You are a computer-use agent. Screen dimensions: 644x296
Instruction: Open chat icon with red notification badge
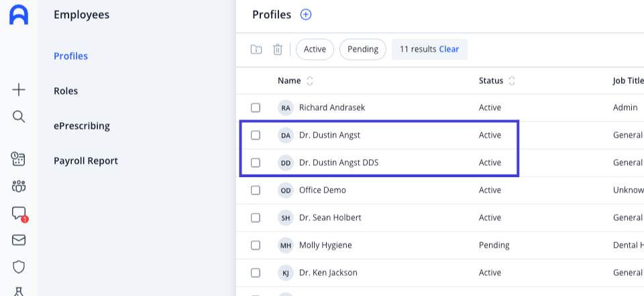[x=19, y=213]
